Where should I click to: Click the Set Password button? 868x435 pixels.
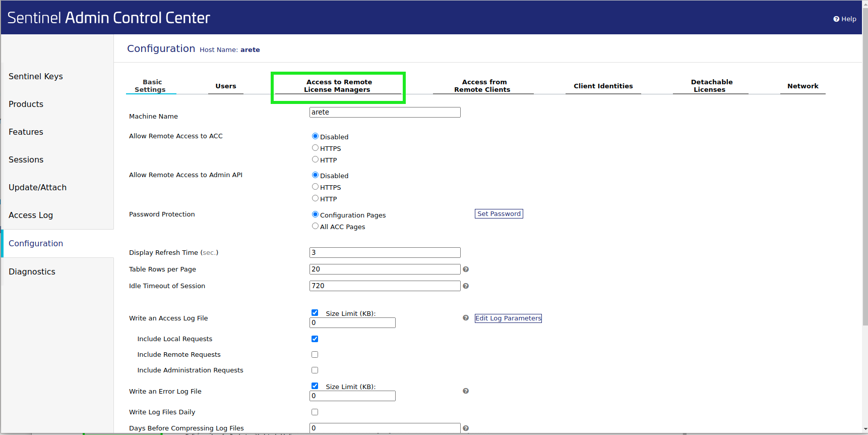point(499,214)
